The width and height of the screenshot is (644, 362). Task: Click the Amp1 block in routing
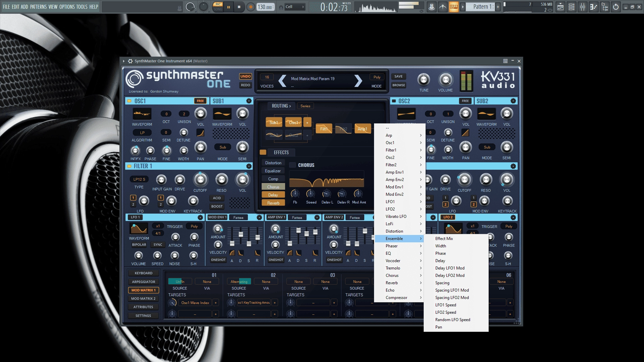tap(363, 129)
